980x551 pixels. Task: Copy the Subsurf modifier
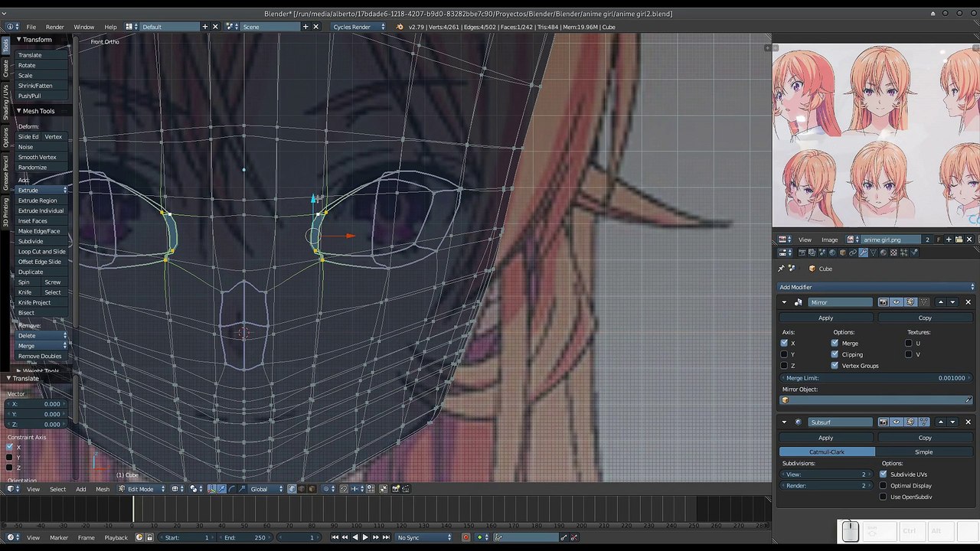[925, 438]
